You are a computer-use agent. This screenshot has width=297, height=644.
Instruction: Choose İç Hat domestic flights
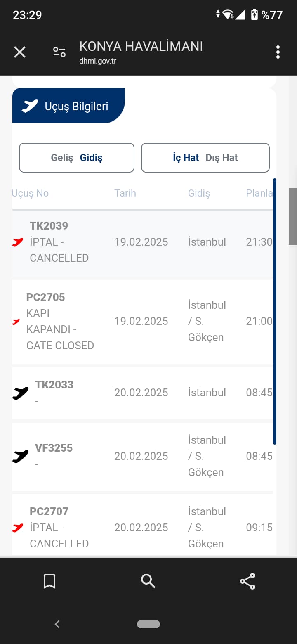186,158
